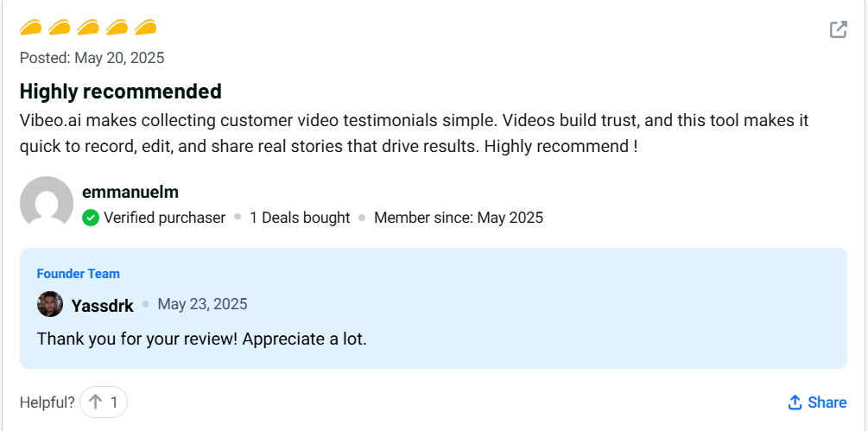Click the fourth taco rating icon
This screenshot has height=431, width=868.
(117, 29)
